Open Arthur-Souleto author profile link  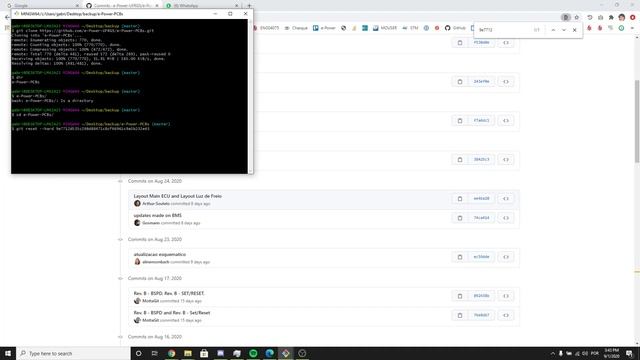(x=156, y=204)
